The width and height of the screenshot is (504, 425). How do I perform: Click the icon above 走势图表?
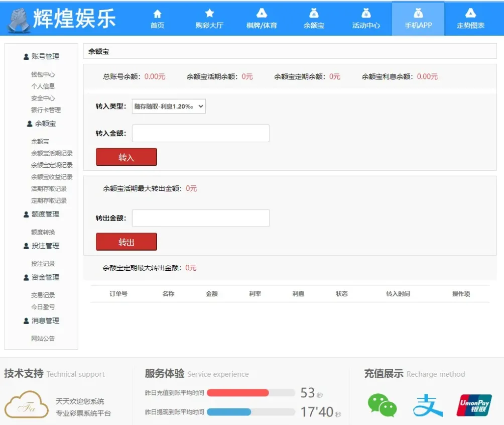coord(470,13)
